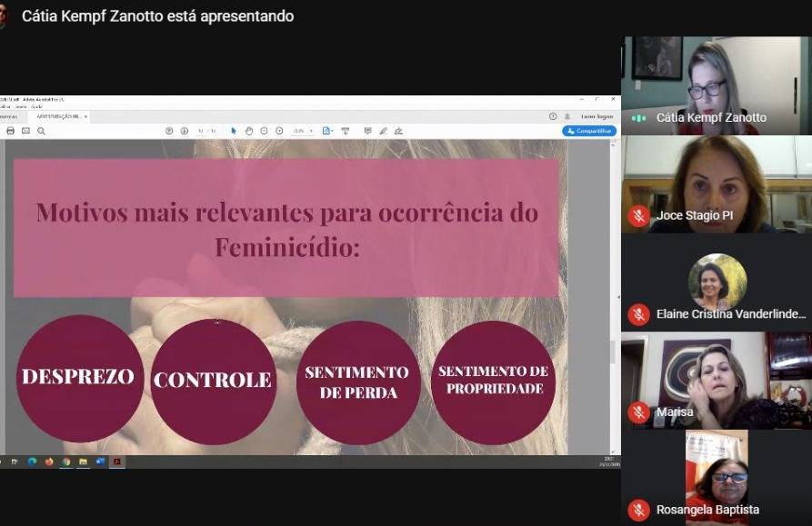Image resolution: width=812 pixels, height=526 pixels.
Task: Click the email envelope icon in toolbar
Action: tap(25, 131)
